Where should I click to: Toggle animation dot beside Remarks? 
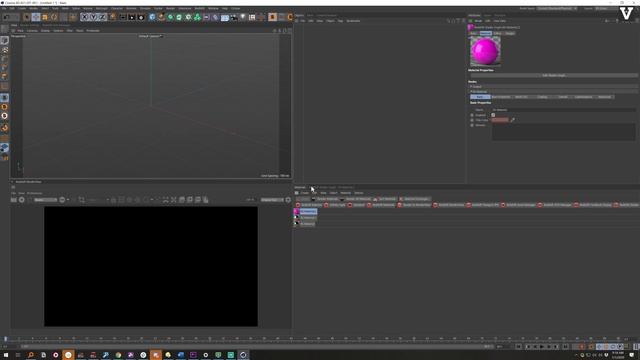(x=472, y=125)
